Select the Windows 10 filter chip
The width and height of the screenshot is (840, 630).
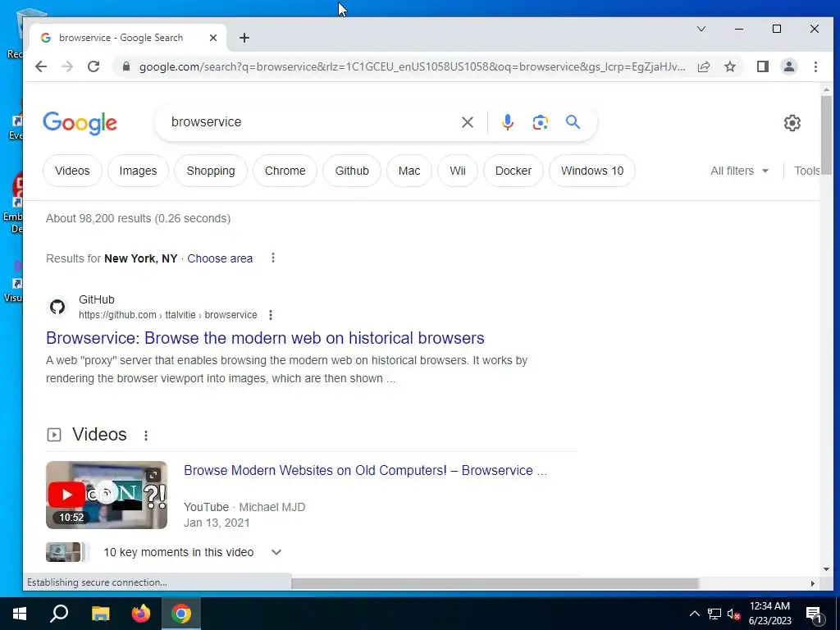coord(592,171)
